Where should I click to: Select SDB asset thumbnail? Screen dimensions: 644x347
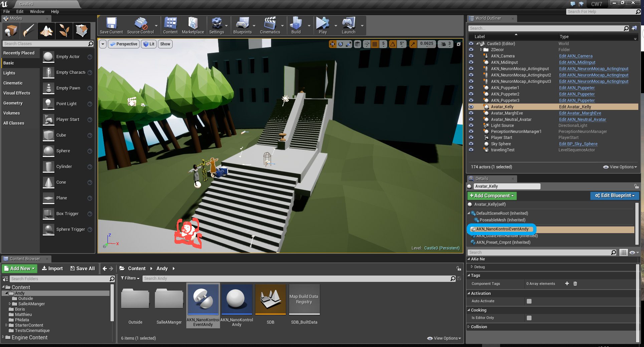pyautogui.click(x=270, y=299)
